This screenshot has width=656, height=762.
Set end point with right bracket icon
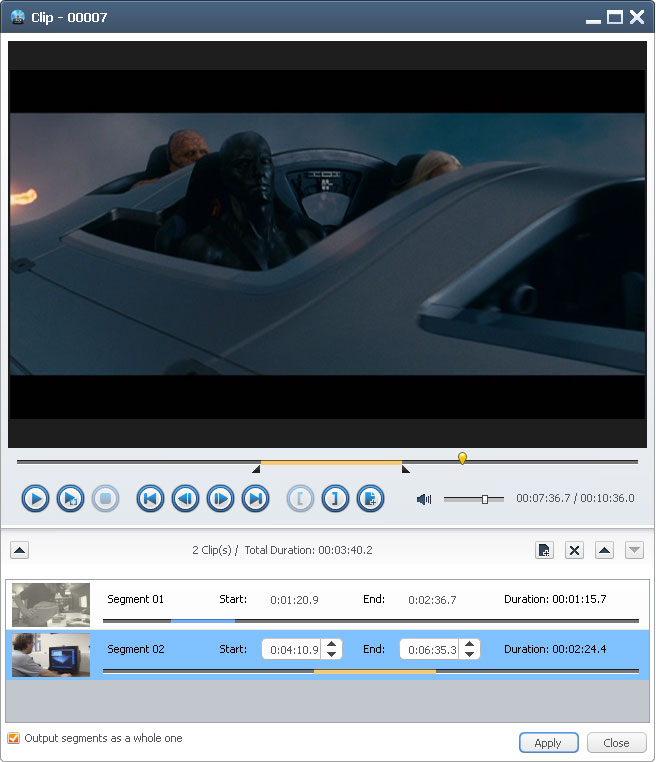(335, 499)
